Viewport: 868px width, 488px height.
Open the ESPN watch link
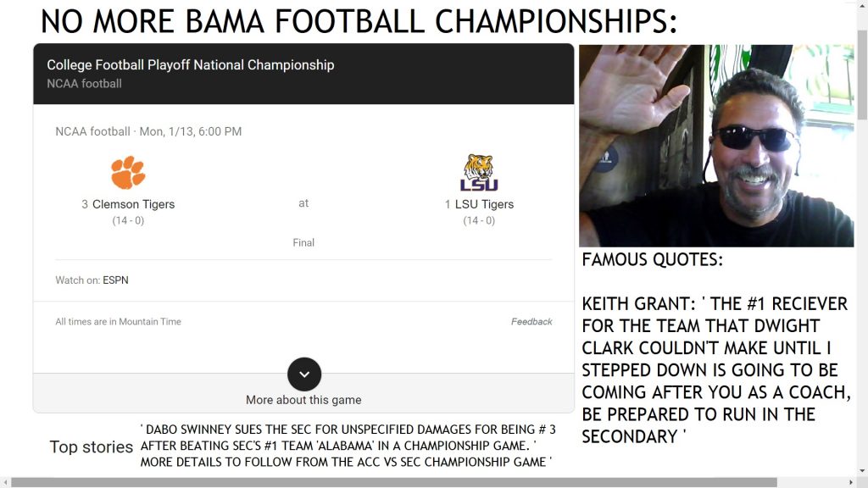pos(116,280)
